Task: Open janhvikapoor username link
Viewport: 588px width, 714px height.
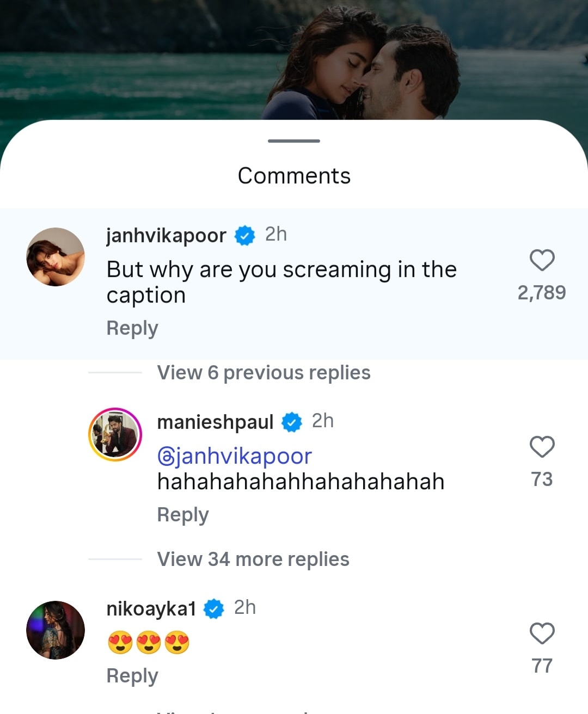Action: pos(166,236)
